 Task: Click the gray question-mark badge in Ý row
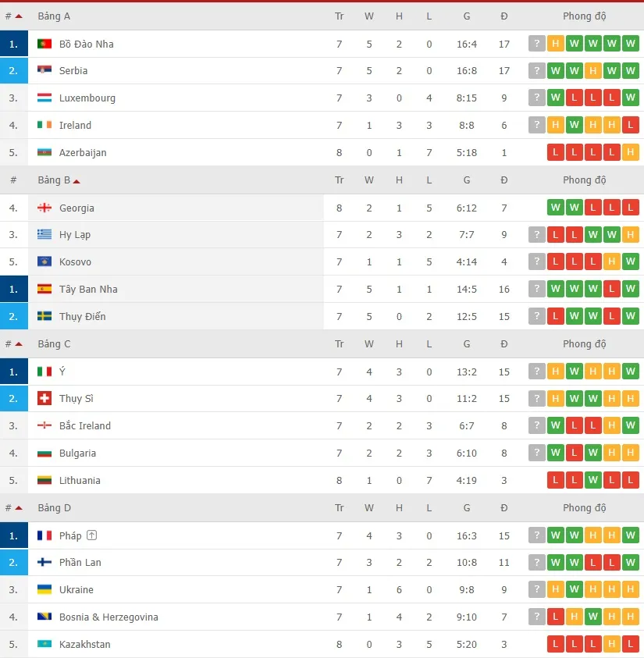tap(536, 372)
